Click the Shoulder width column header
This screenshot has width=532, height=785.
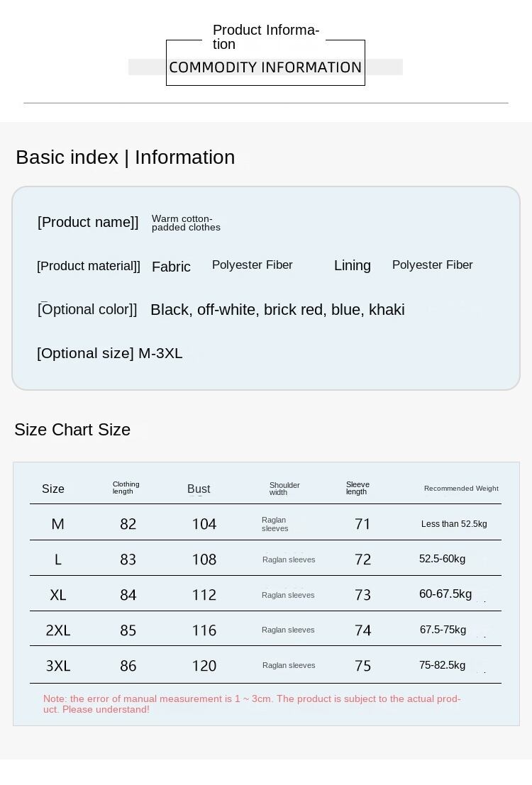(x=284, y=489)
